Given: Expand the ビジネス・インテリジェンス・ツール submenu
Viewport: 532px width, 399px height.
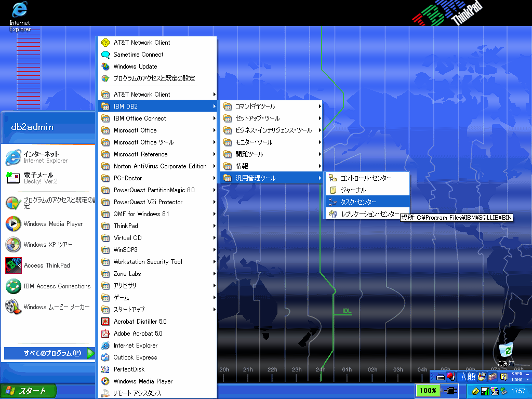Looking at the screenshot, I should [x=271, y=130].
